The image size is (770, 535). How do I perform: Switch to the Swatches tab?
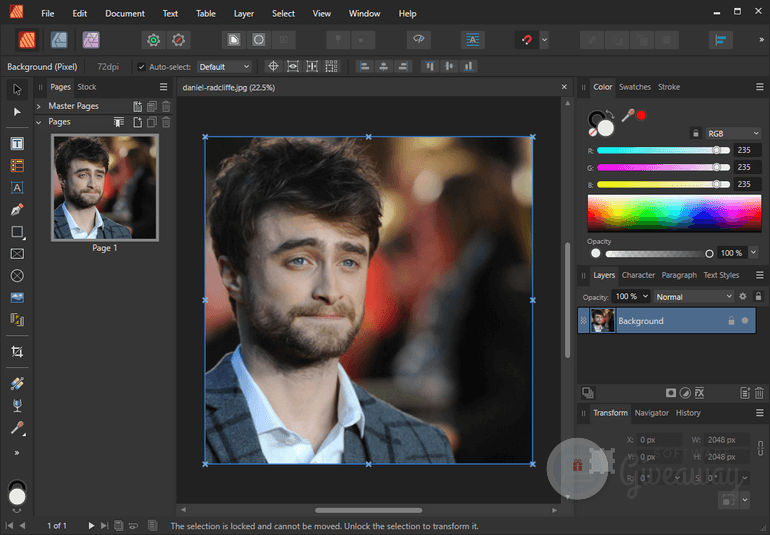634,87
